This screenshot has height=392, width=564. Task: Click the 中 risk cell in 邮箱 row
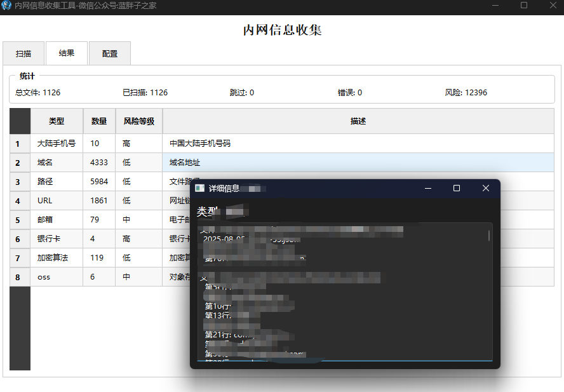[139, 220]
